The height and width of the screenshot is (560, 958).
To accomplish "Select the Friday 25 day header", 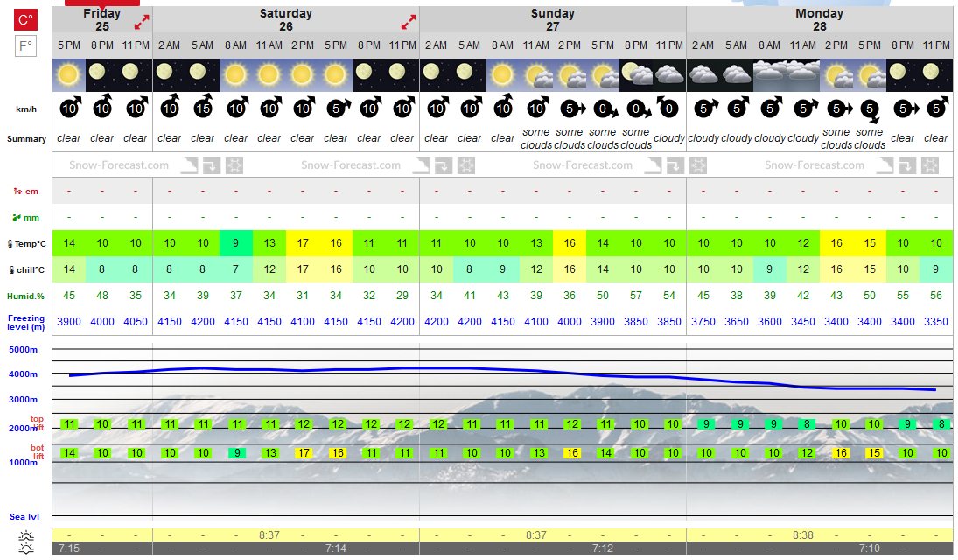I will (102, 19).
